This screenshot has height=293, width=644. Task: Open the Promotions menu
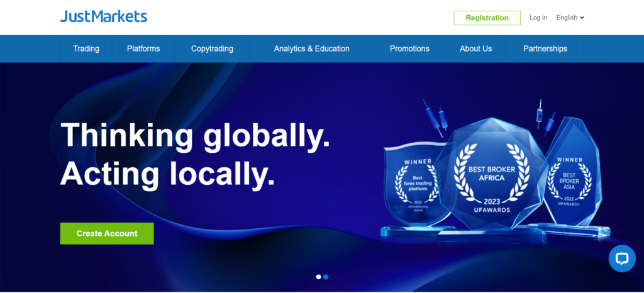pos(409,49)
